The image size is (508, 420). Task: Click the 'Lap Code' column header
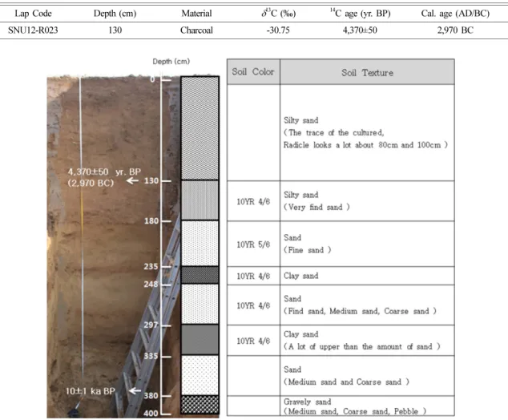coord(33,14)
